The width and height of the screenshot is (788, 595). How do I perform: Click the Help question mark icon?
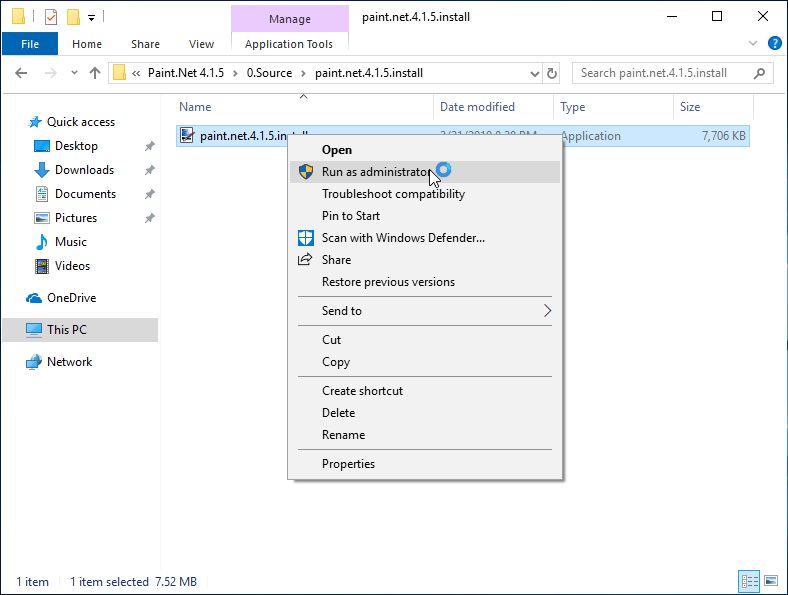click(774, 43)
